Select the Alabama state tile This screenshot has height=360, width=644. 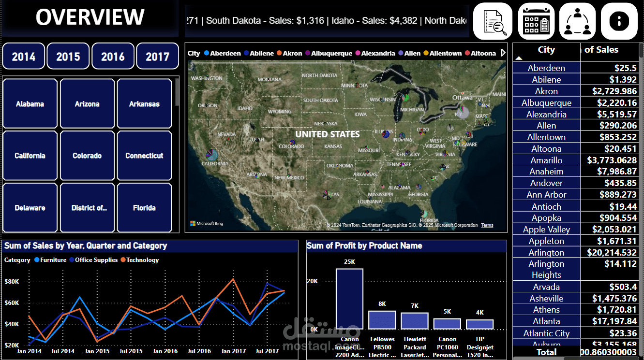point(30,104)
